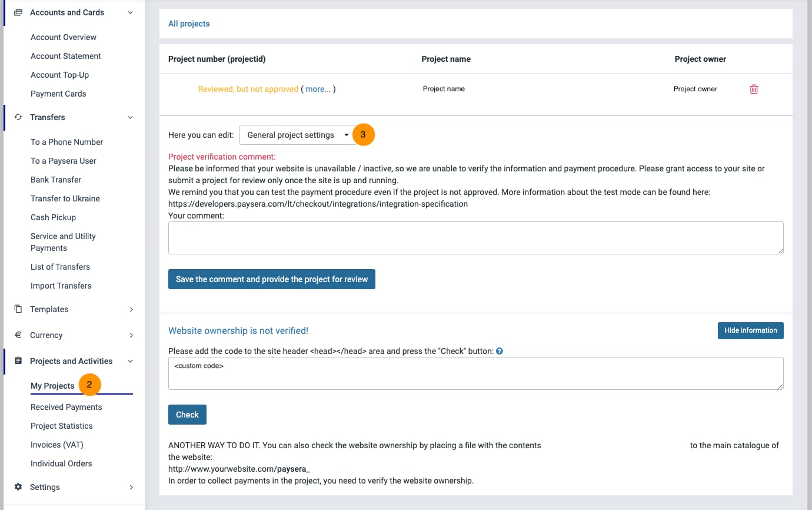The width and height of the screenshot is (812, 510).
Task: Click the Hide information button
Action: (x=750, y=330)
